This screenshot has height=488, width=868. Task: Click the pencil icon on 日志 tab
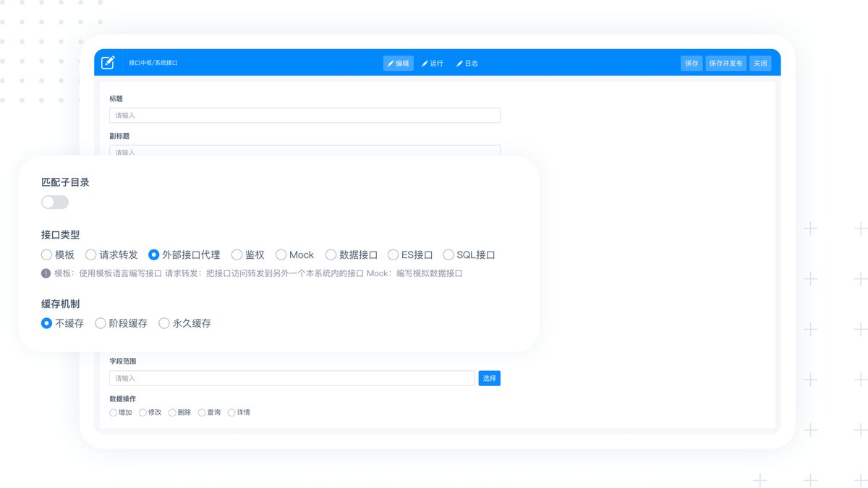(x=459, y=64)
